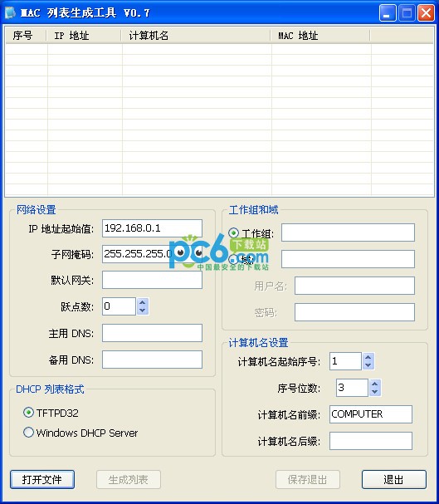Click the MAC 地址 column header
This screenshot has width=439, height=504.
321,36
